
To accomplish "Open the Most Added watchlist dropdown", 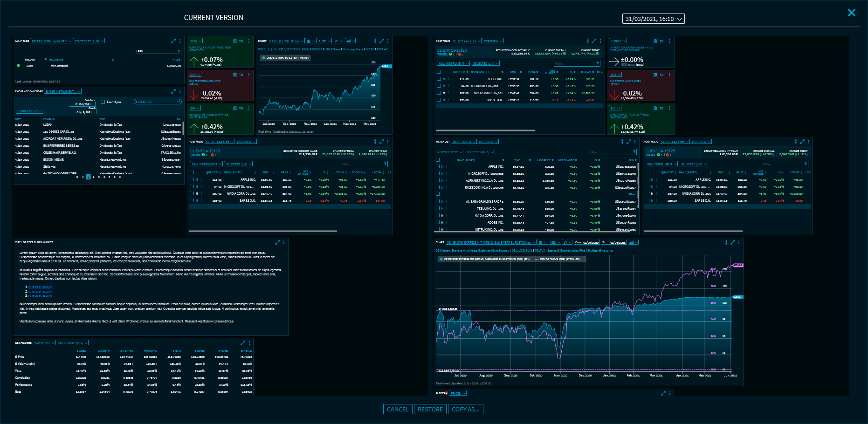I will [464, 142].
